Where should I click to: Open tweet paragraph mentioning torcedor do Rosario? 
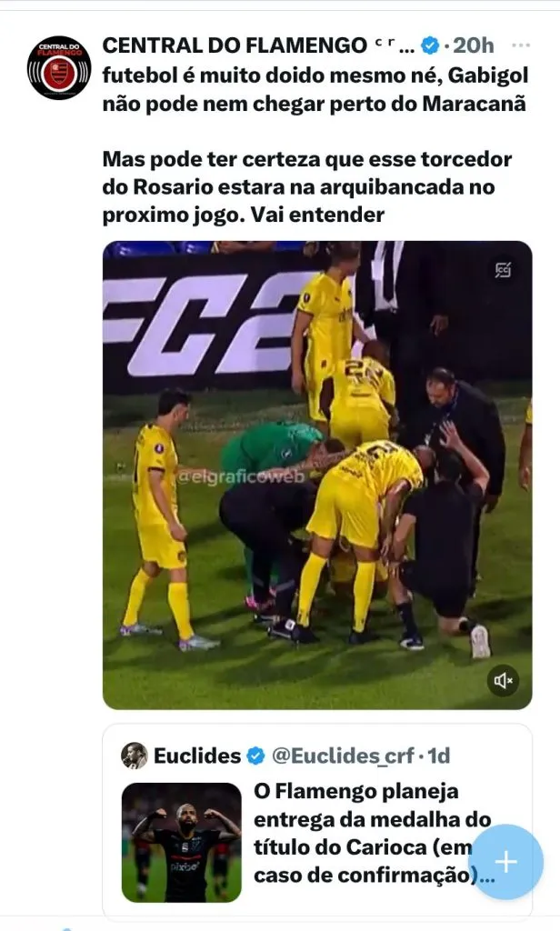coord(307,186)
